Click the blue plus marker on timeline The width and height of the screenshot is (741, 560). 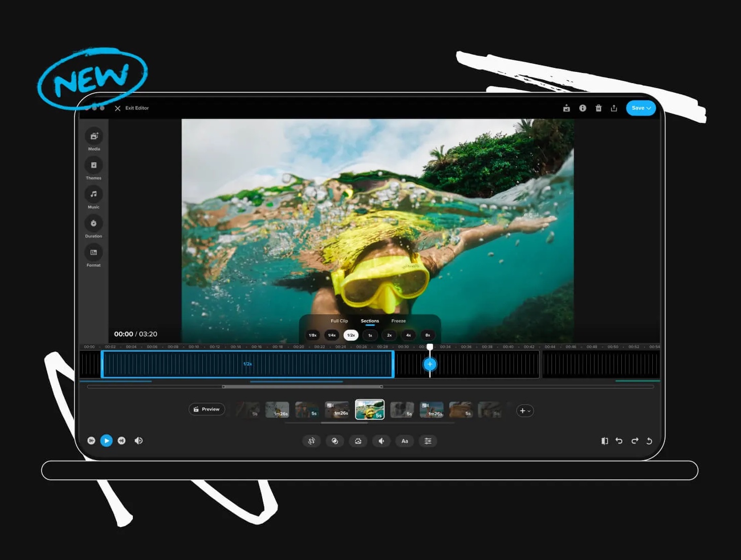tap(430, 364)
